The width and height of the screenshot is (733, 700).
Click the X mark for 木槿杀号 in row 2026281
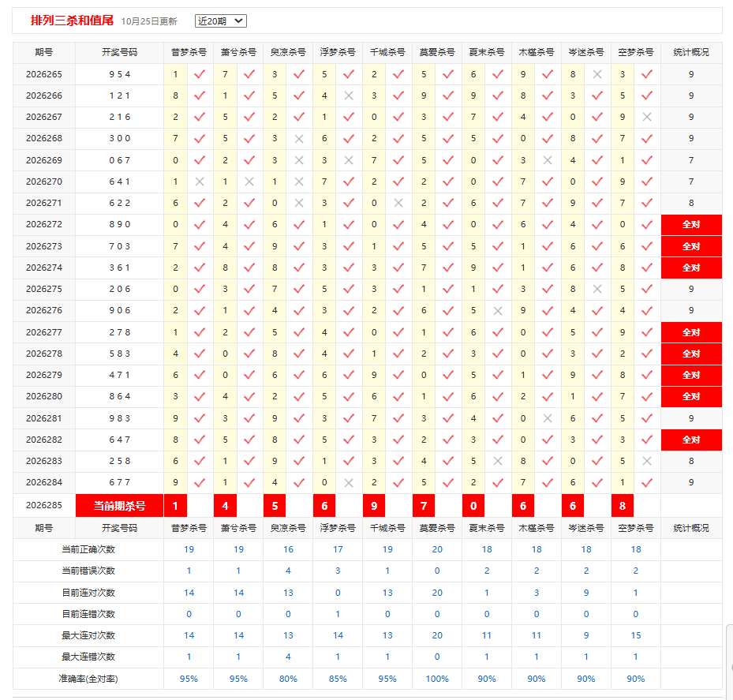click(x=548, y=418)
